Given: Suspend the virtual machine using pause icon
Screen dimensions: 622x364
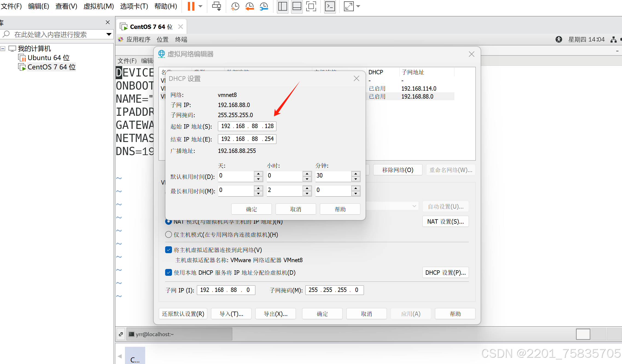Looking at the screenshot, I should [x=191, y=6].
